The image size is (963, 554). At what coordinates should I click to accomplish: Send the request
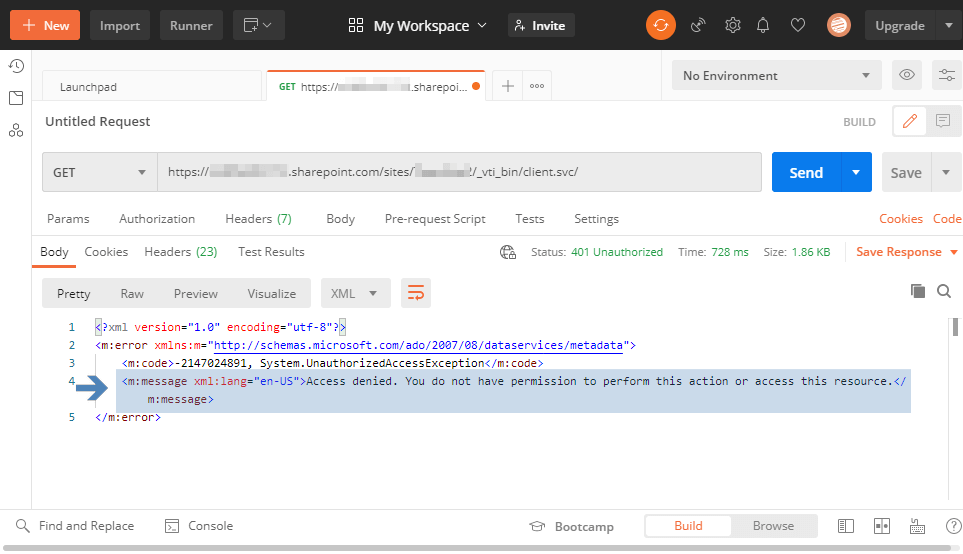tap(806, 173)
